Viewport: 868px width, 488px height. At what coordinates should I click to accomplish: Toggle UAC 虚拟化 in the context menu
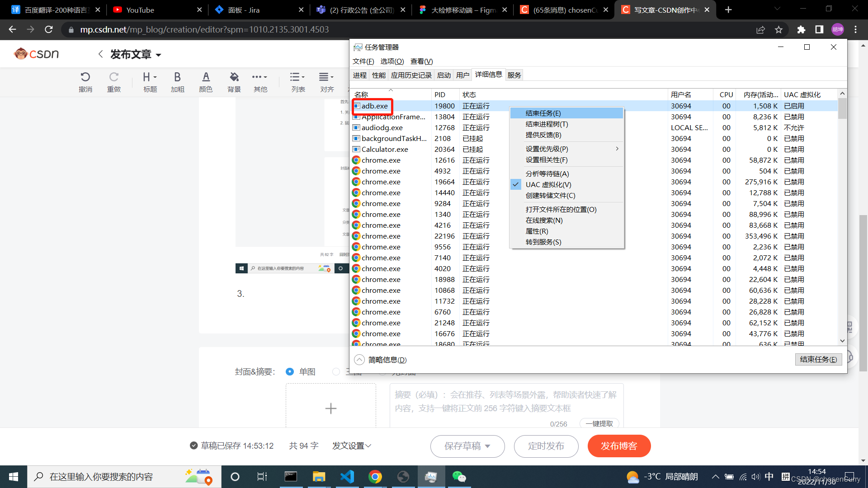[548, 185]
